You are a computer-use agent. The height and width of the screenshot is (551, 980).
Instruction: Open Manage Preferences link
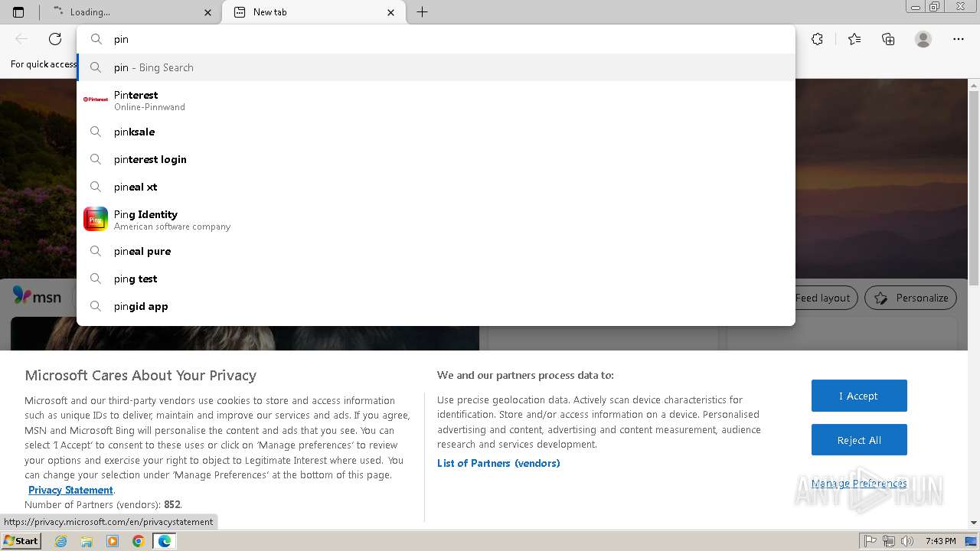coord(859,483)
